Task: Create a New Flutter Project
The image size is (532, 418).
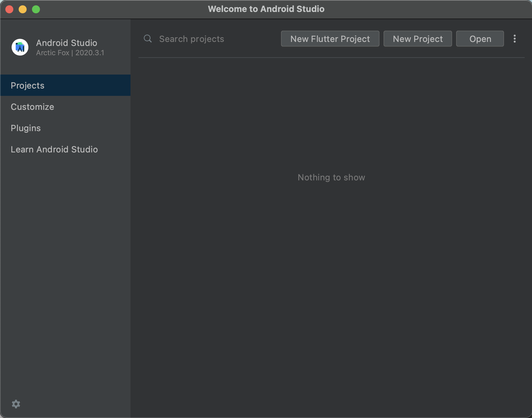Action: pyautogui.click(x=330, y=39)
